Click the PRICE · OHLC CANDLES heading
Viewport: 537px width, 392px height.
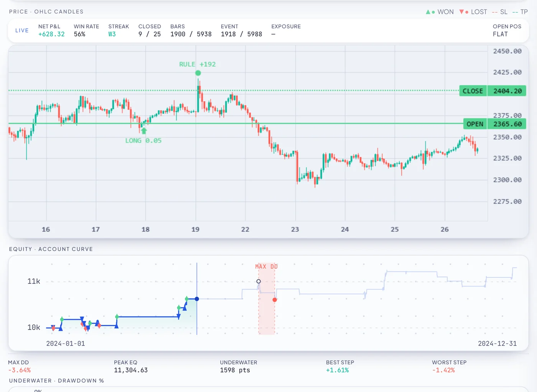click(46, 12)
